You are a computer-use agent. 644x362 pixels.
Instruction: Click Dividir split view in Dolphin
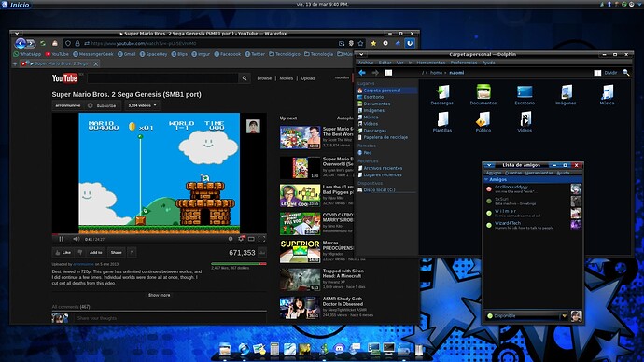tap(606, 73)
